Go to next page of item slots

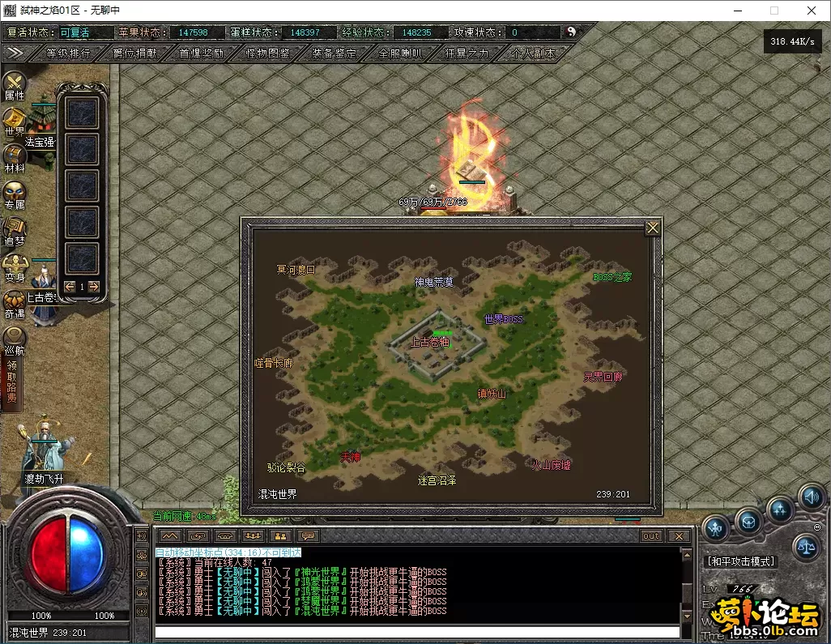pyautogui.click(x=94, y=286)
